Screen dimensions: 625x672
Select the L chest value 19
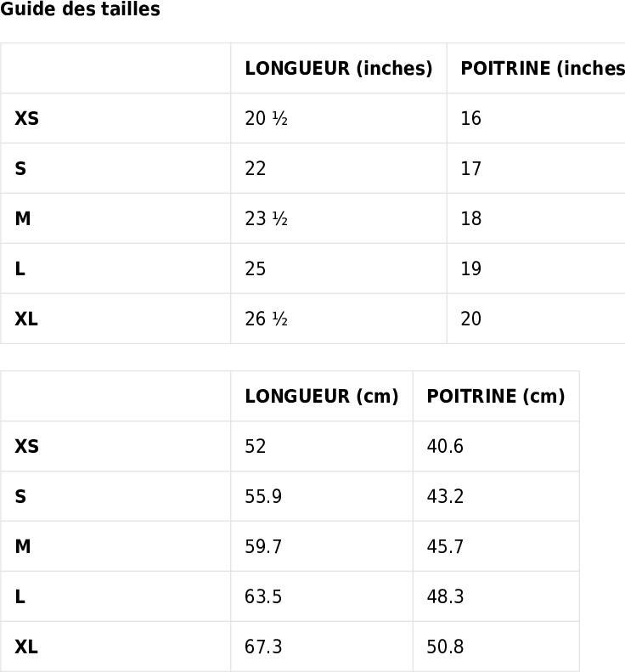[470, 268]
